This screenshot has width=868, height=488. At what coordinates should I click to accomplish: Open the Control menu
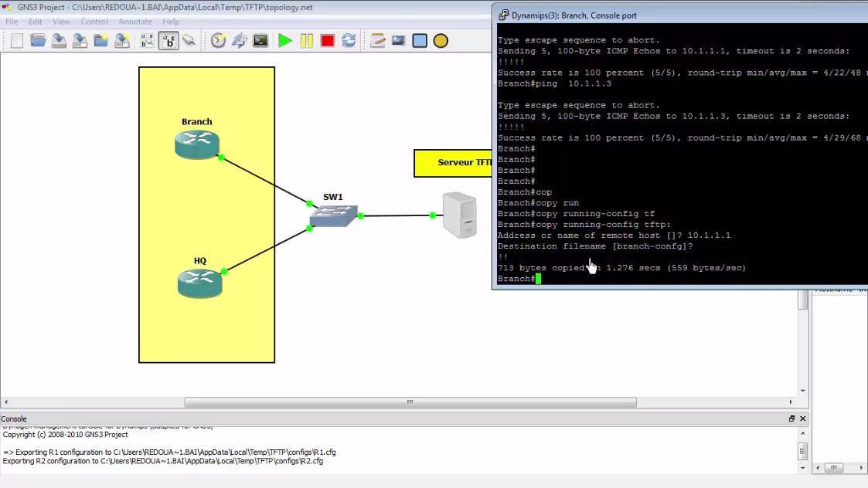[94, 22]
